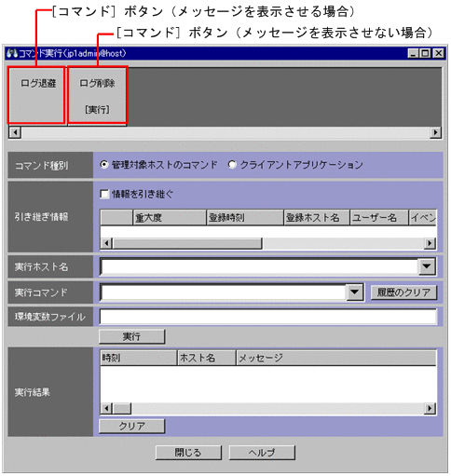Focus the 環境変数ファイル input field

[x=268, y=317]
